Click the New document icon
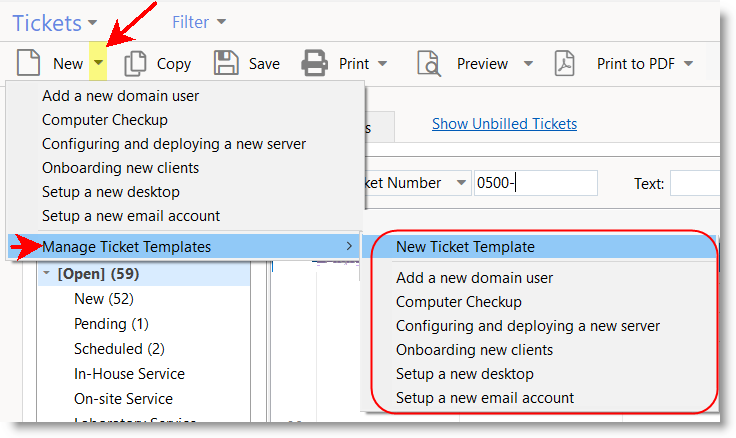 click(28, 63)
